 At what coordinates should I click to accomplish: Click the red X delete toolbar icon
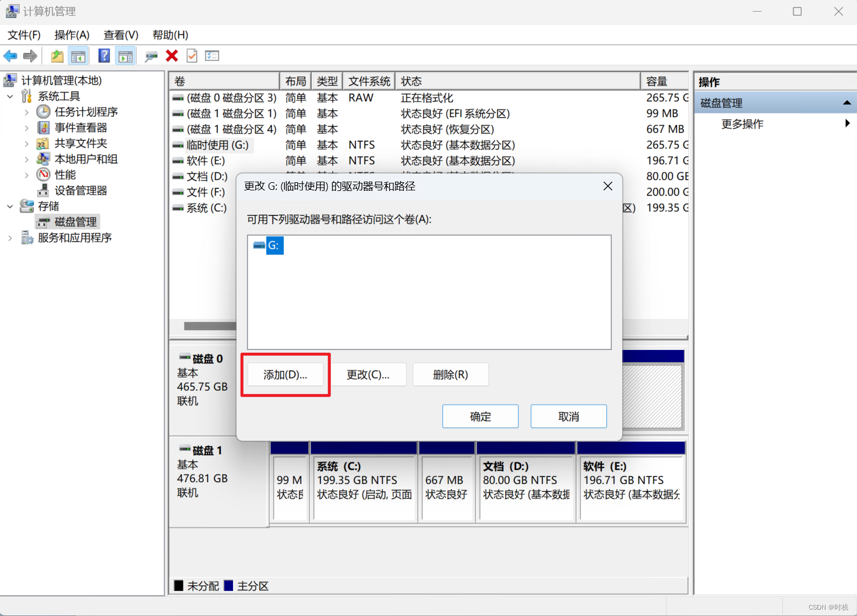pyautogui.click(x=172, y=56)
